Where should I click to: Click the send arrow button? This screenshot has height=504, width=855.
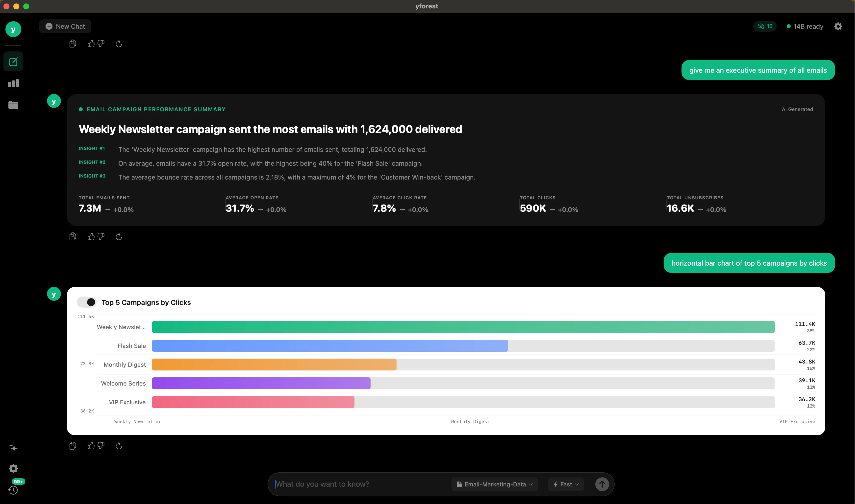point(602,484)
